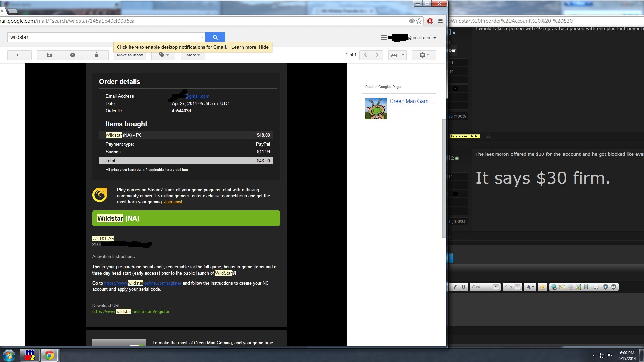644x362 pixels.
Task: Show the older conversation in Gmail
Action: click(377, 55)
